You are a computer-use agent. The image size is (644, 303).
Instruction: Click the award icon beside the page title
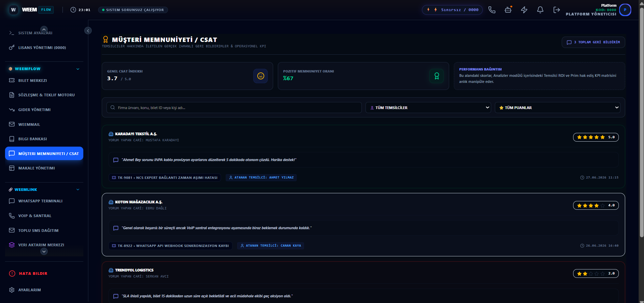105,40
